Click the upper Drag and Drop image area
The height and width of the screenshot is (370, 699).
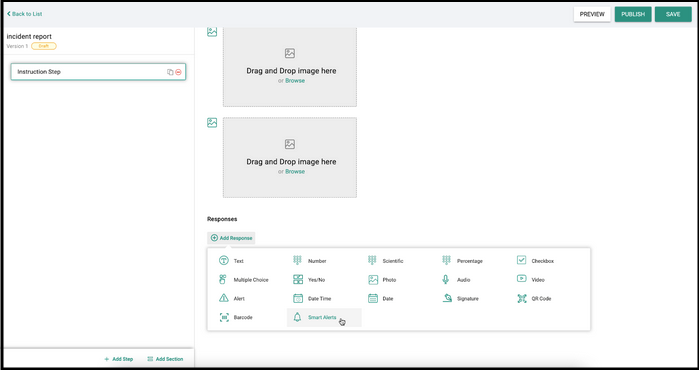pos(290,67)
